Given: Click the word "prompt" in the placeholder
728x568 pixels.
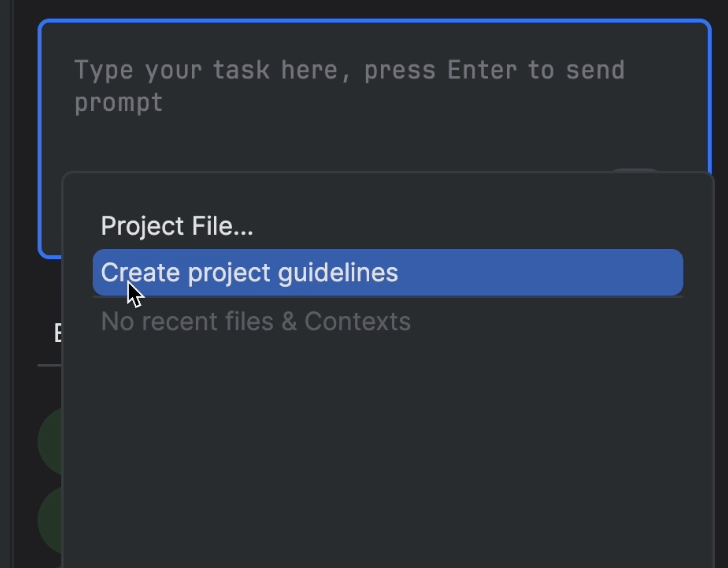Looking at the screenshot, I should [x=118, y=102].
